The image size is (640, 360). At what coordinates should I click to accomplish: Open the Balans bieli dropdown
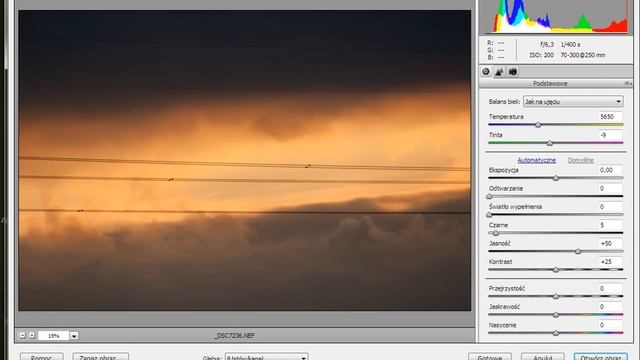pyautogui.click(x=573, y=102)
